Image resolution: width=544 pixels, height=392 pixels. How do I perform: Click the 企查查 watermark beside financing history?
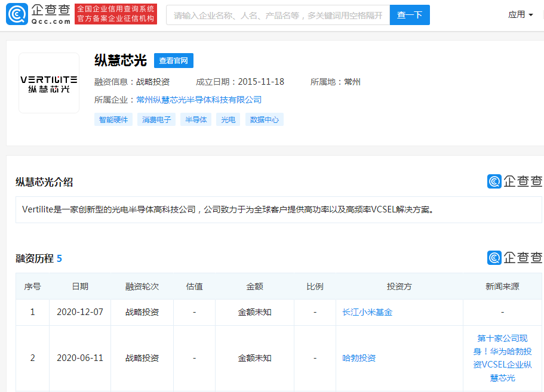point(515,258)
